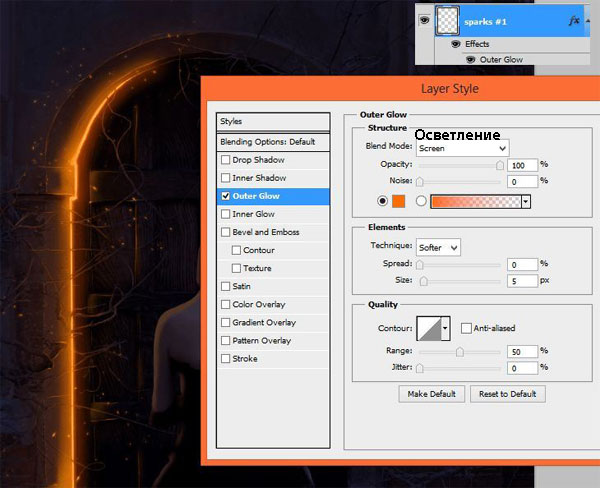The height and width of the screenshot is (488, 600).
Task: Open the Stroke style settings row
Action: [273, 359]
